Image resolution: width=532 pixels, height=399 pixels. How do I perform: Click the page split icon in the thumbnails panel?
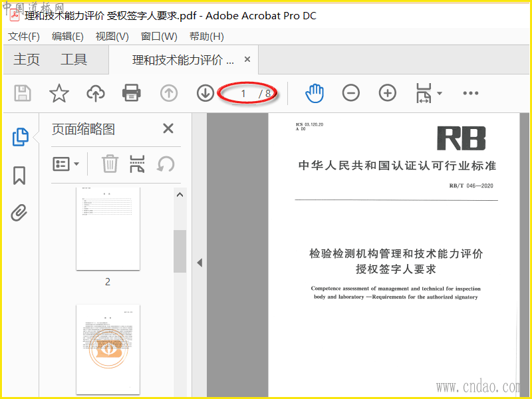click(x=137, y=164)
